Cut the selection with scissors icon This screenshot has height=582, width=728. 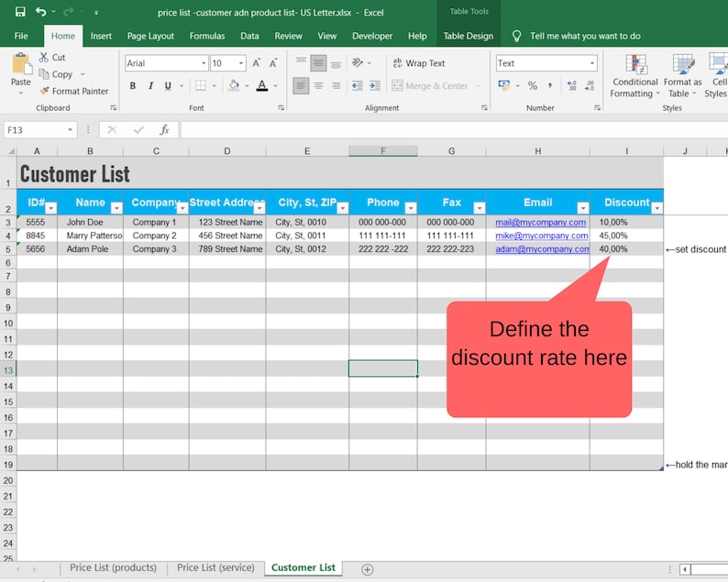coord(44,57)
